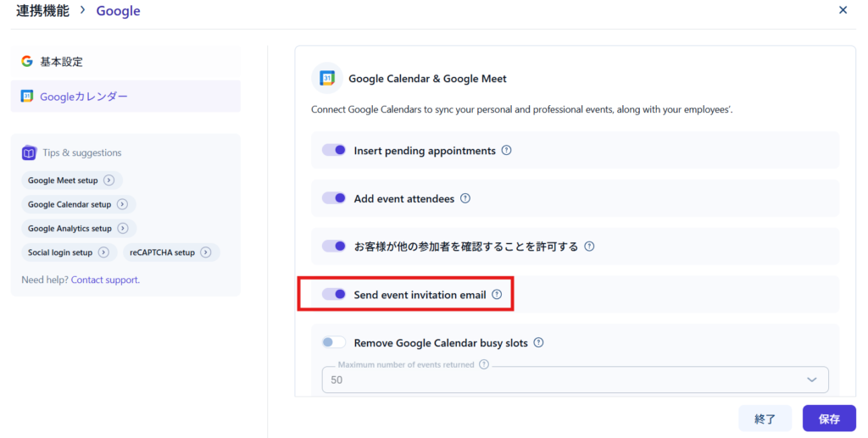Click the Google Calendar & Google Meet header icon
868x438 pixels.
pos(327,78)
